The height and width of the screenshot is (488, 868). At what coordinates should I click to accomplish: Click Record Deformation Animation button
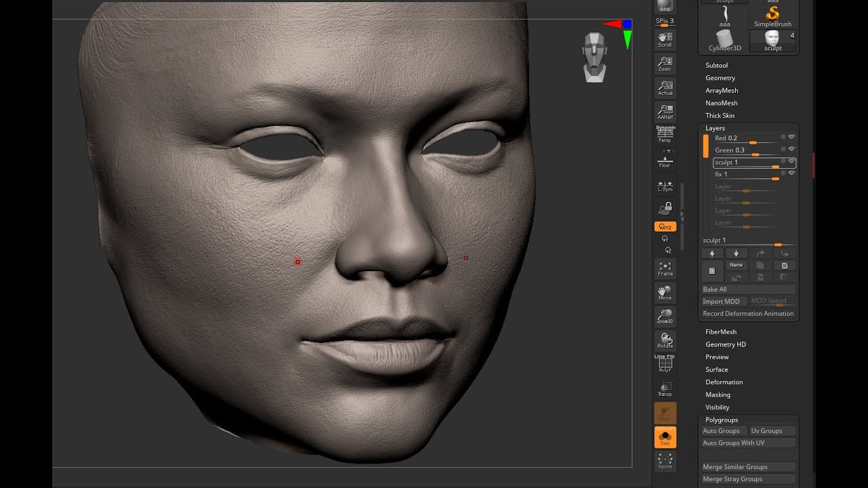coord(749,313)
